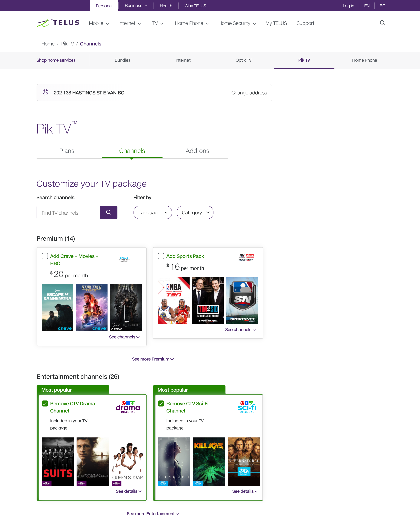Click the Change address link
Viewport: 420px width, 520px height.
pyautogui.click(x=249, y=93)
